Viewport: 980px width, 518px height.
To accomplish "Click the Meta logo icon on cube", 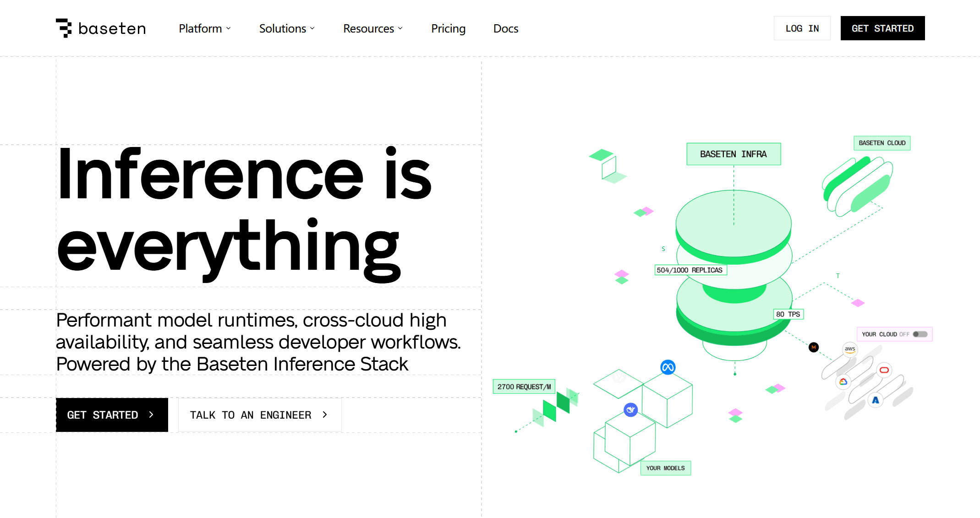I will (x=668, y=367).
